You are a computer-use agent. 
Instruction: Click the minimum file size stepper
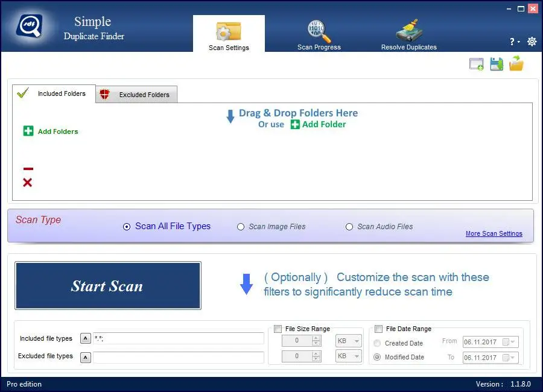(316, 341)
